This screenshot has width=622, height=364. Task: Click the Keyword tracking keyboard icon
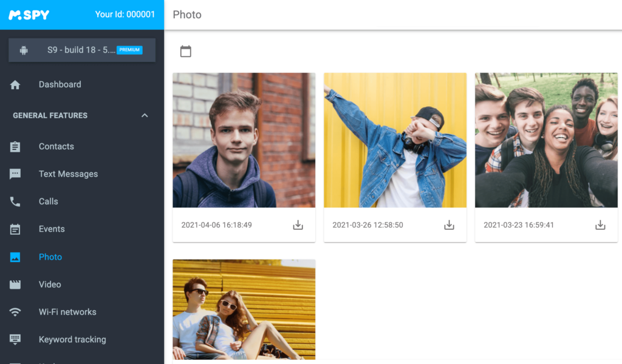[x=15, y=340]
